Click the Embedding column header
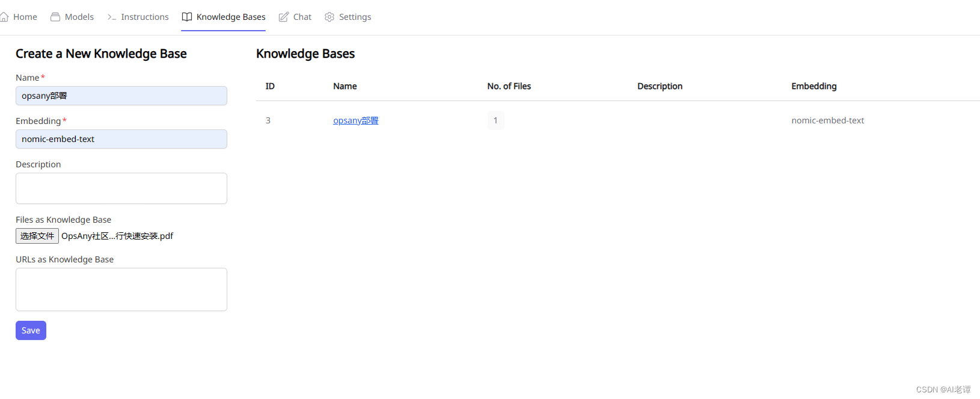 point(814,86)
